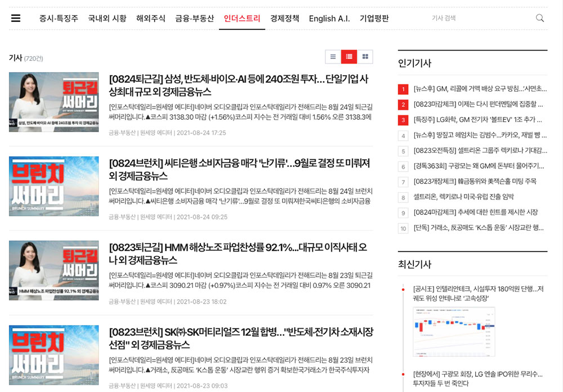563x392 pixels.
Task: Open popular article 10 단독 거래소 反공매도
Action: click(x=479, y=228)
